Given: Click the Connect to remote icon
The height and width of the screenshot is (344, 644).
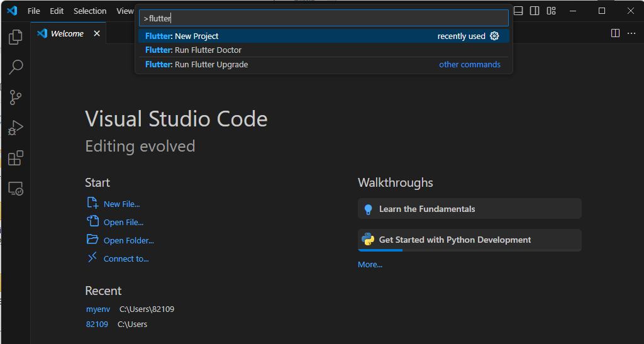Looking at the screenshot, I should [x=92, y=257].
